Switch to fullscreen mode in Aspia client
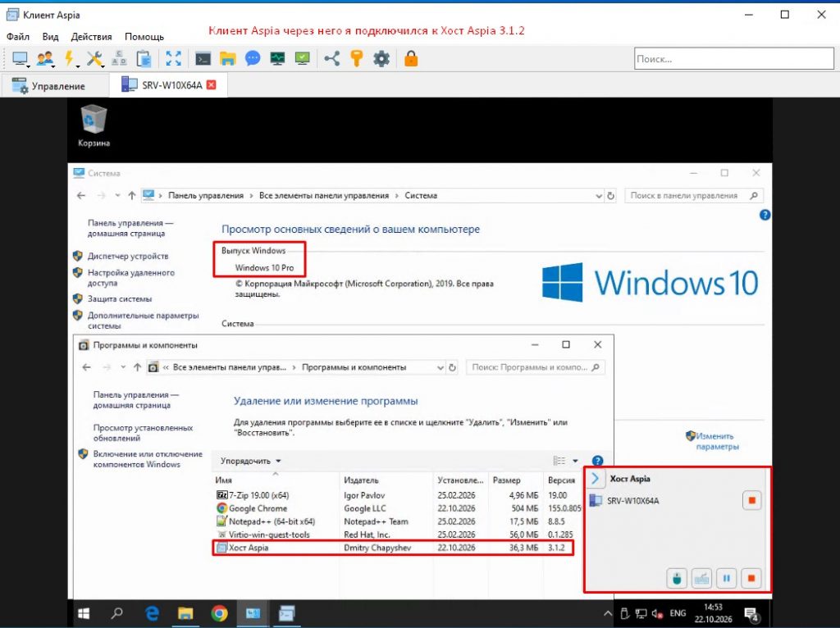The width and height of the screenshot is (840, 628). click(173, 58)
